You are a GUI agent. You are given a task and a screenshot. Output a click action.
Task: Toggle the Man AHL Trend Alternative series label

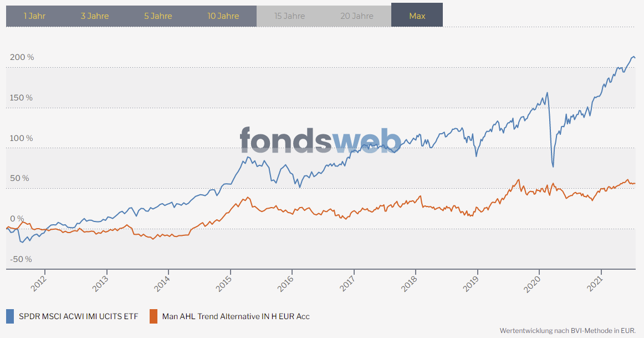tap(236, 316)
